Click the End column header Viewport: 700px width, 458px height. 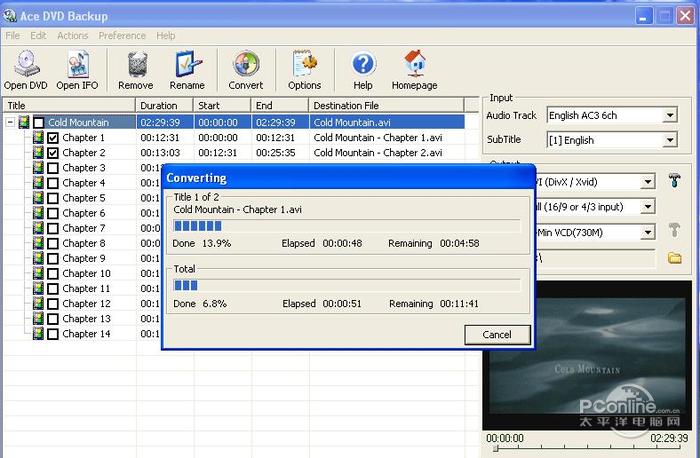(280, 106)
